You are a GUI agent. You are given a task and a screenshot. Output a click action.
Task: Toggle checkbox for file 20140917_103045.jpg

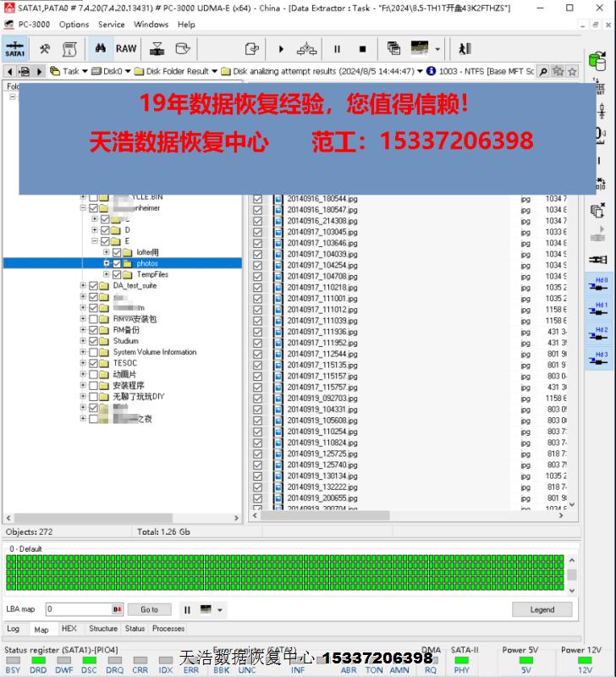(258, 232)
